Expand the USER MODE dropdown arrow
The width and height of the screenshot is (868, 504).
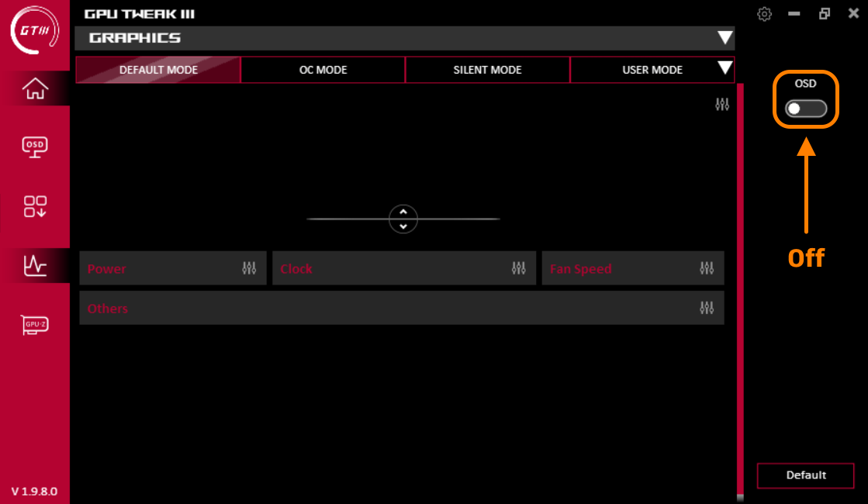726,69
